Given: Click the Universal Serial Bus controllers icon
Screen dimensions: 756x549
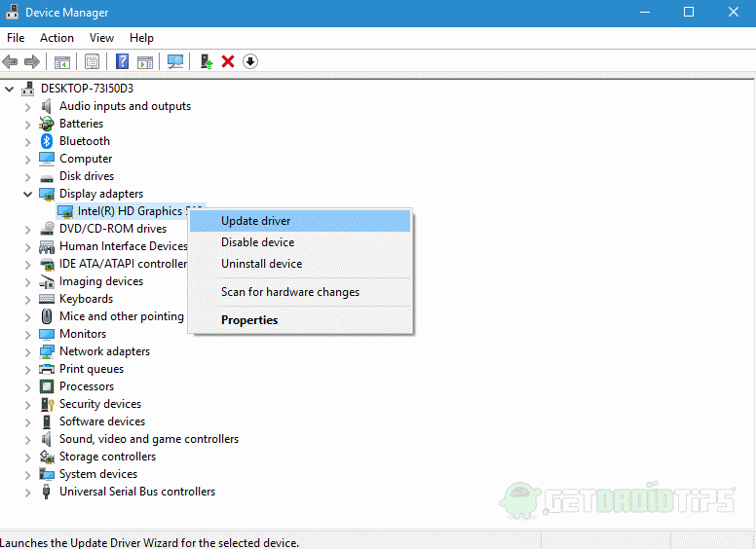Looking at the screenshot, I should (x=47, y=492).
